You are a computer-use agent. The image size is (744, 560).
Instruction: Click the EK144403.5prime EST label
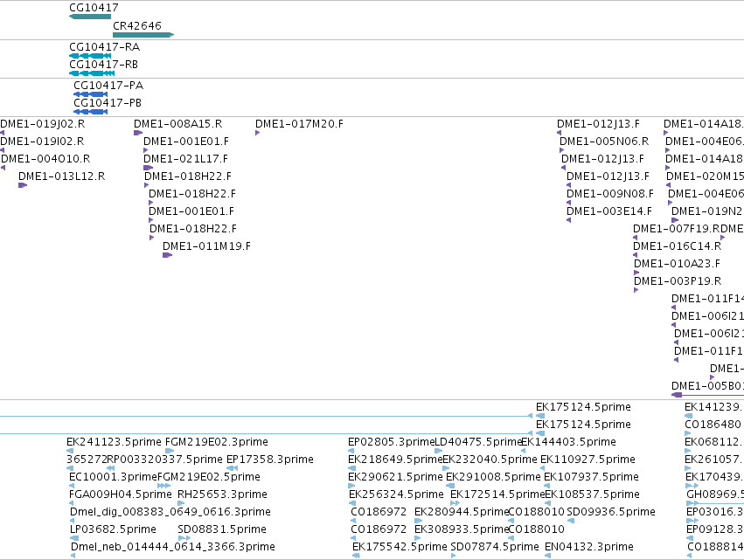tap(568, 442)
